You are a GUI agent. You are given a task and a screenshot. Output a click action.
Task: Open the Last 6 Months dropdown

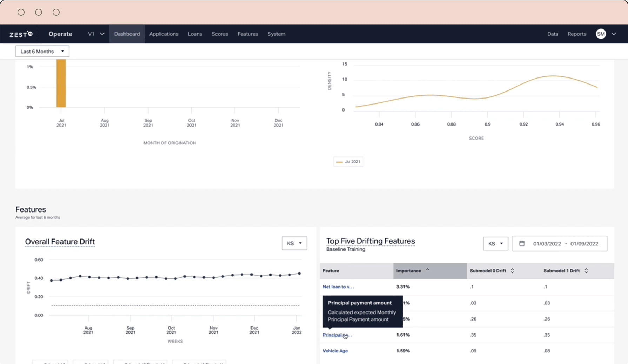point(42,51)
